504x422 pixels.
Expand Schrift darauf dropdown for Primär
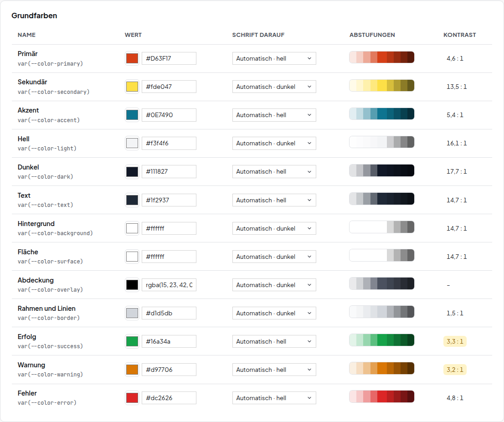274,58
